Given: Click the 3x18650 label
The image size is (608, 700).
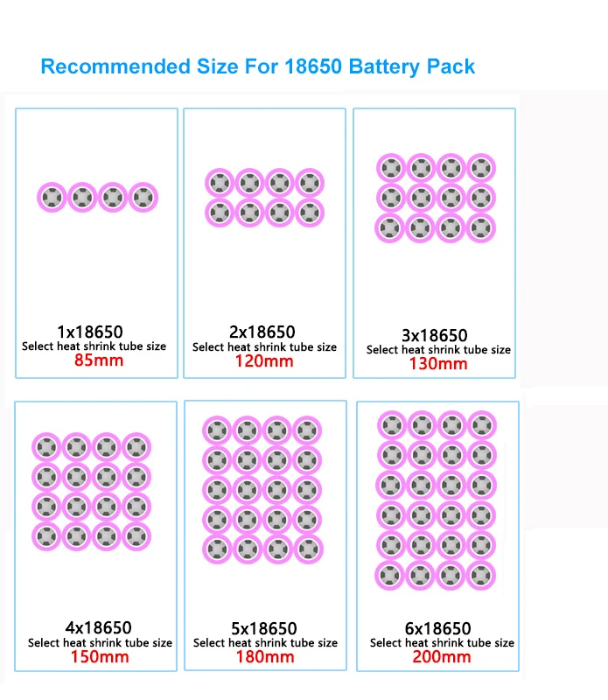Looking at the screenshot, I should (435, 335).
